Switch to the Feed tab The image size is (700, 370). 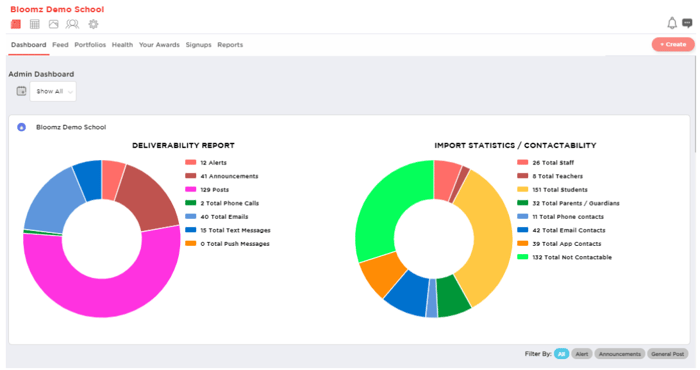[60, 45]
